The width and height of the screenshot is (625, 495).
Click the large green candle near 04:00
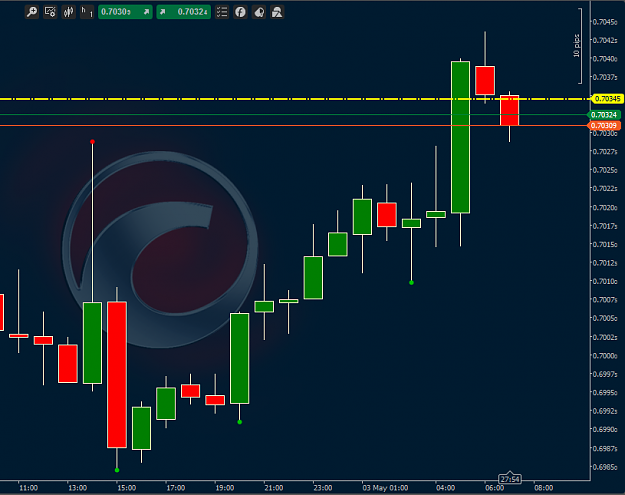460,137
